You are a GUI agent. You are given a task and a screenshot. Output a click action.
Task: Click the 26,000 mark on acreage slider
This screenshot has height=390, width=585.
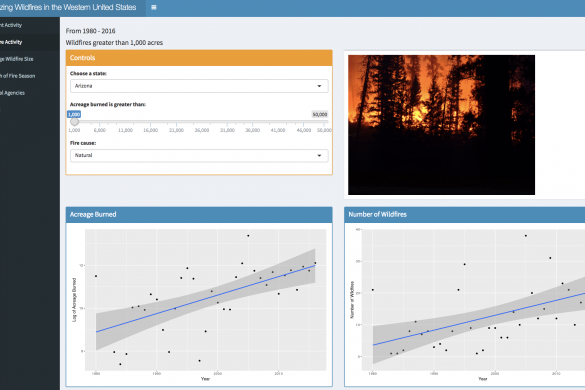pos(201,130)
